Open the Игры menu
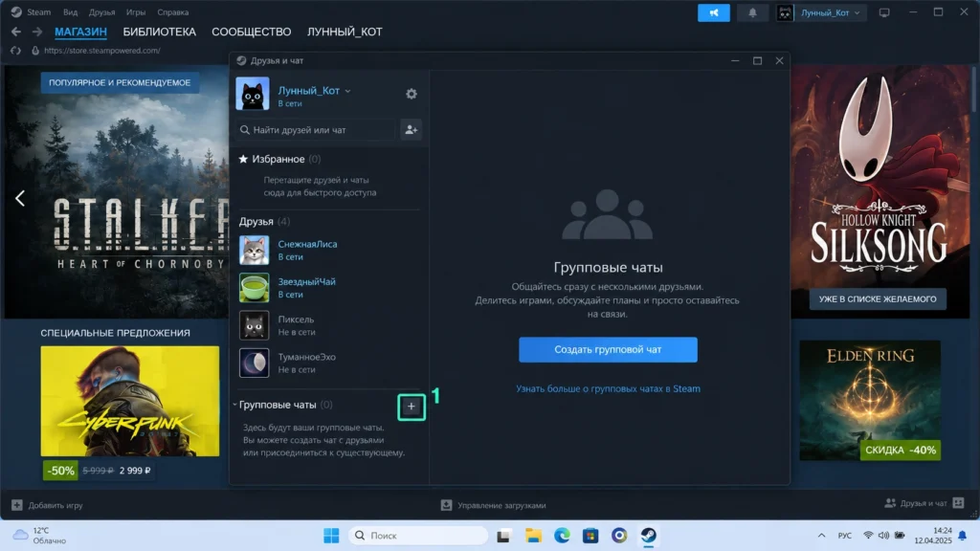This screenshot has width=980, height=551. point(136,11)
